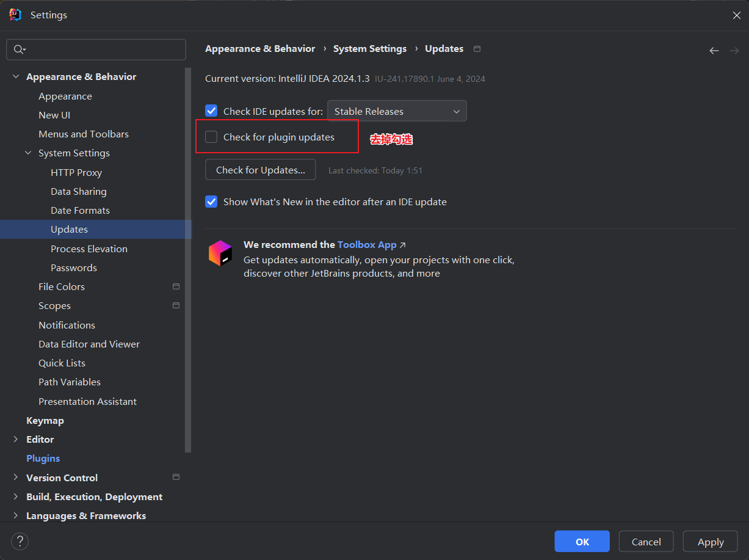The image size is (749, 560).
Task: Expand the Editor section
Action: click(x=16, y=439)
